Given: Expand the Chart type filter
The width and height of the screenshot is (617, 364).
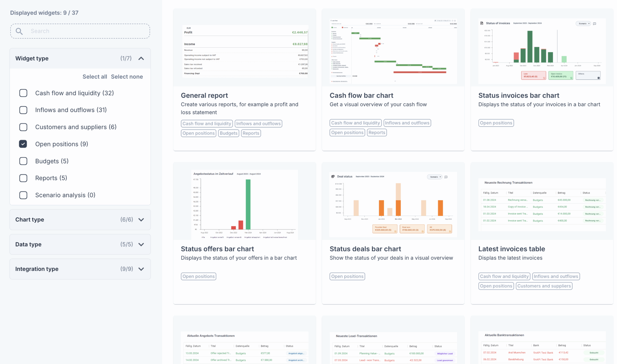Looking at the screenshot, I should pos(141,220).
